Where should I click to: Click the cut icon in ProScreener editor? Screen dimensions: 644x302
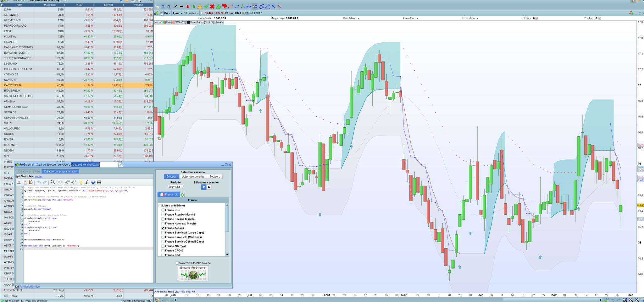tap(19, 182)
